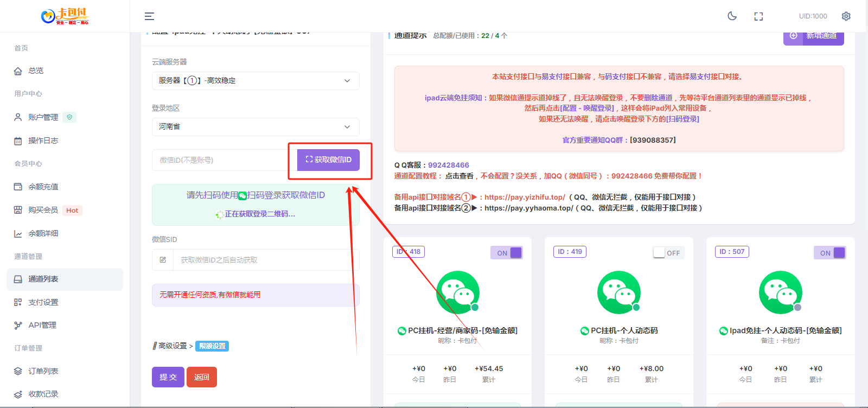868x408 pixels.
Task: Click UID:1000 text in header
Action: coord(813,16)
